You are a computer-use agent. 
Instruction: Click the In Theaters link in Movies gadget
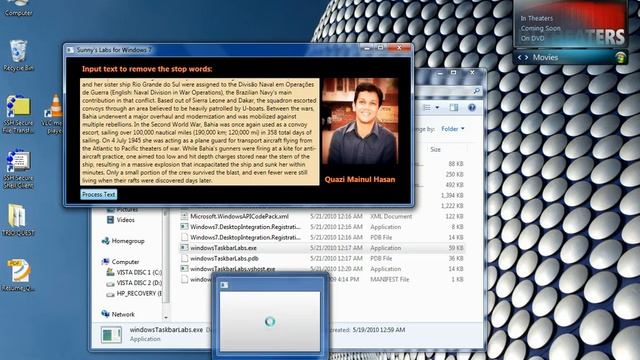pyautogui.click(x=536, y=18)
